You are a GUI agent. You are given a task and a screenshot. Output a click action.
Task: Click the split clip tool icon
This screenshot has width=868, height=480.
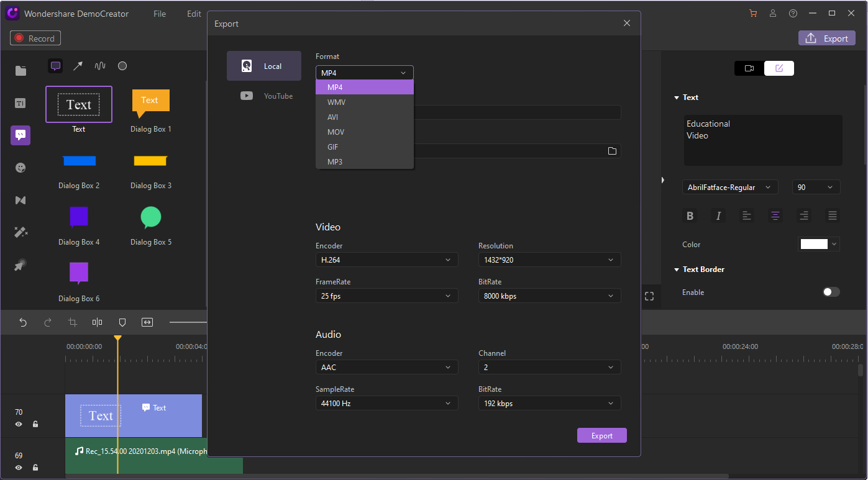click(98, 322)
